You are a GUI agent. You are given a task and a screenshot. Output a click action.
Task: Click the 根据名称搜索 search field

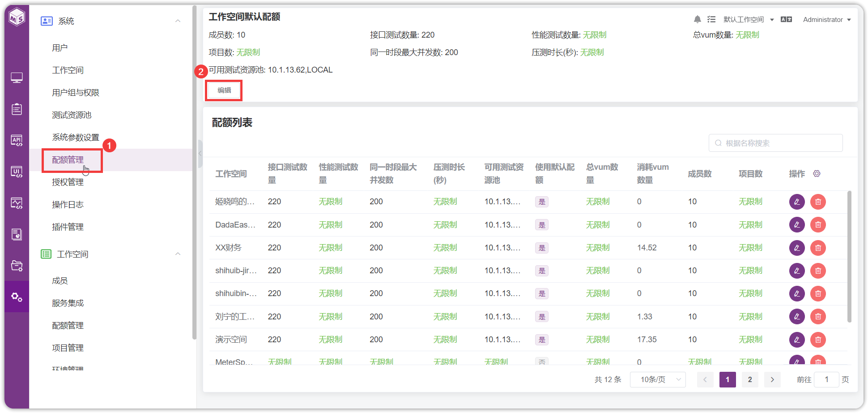pos(776,143)
